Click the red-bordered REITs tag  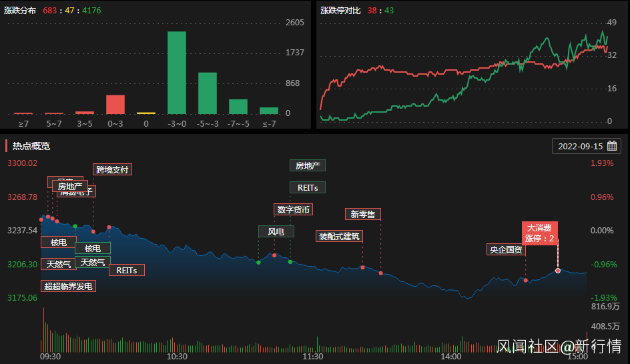[127, 270]
